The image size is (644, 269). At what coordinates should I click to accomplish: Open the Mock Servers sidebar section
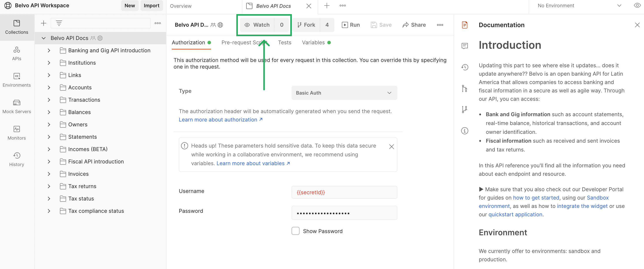17,106
